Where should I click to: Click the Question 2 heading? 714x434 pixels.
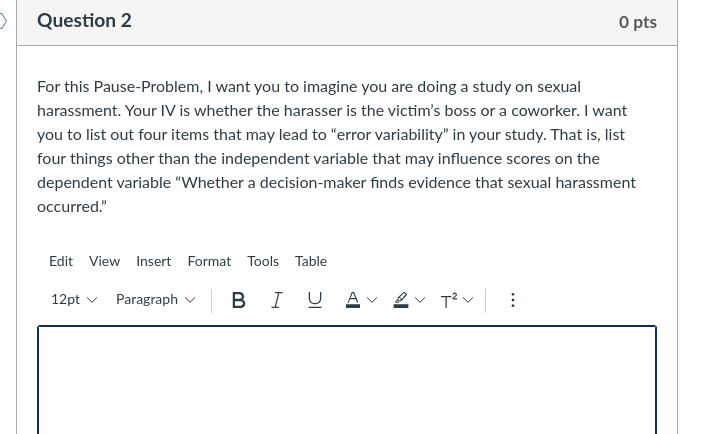coord(84,21)
